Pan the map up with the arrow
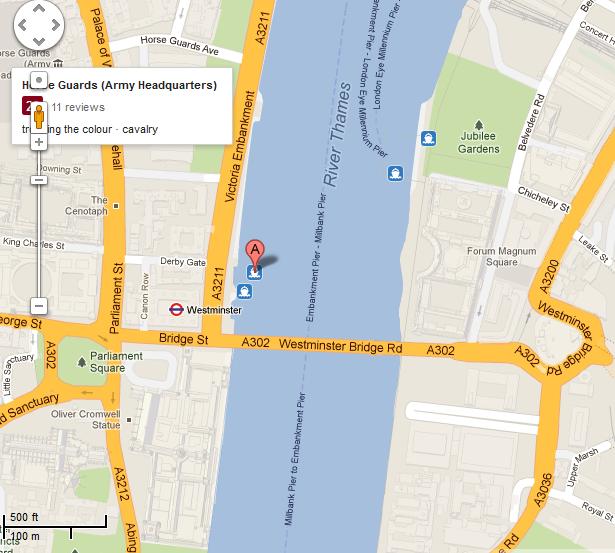The image size is (615, 553). pyautogui.click(x=39, y=8)
